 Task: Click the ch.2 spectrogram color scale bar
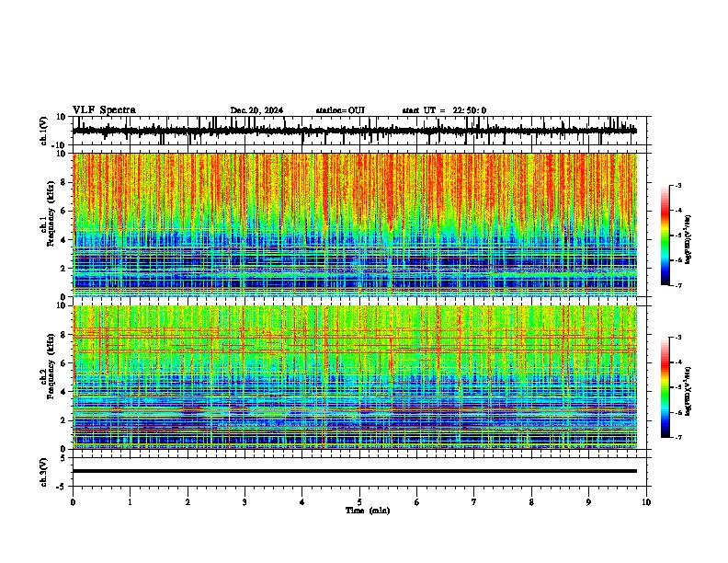665,387
